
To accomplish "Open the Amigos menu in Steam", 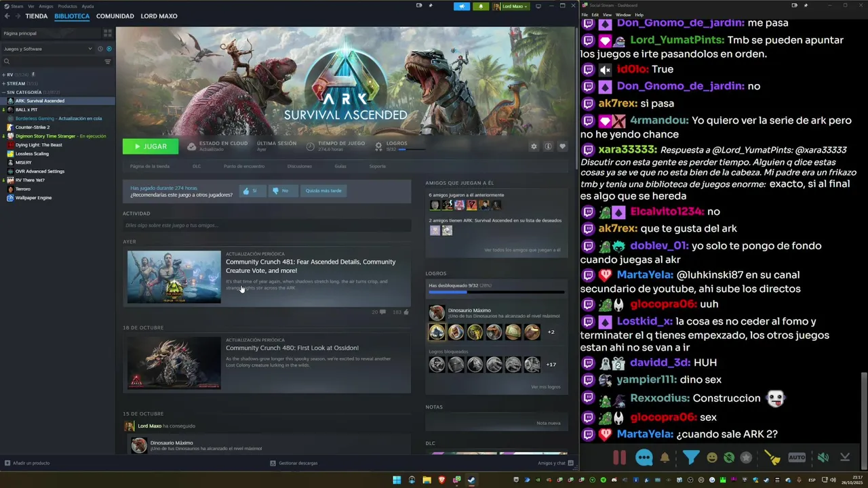I will click(46, 6).
